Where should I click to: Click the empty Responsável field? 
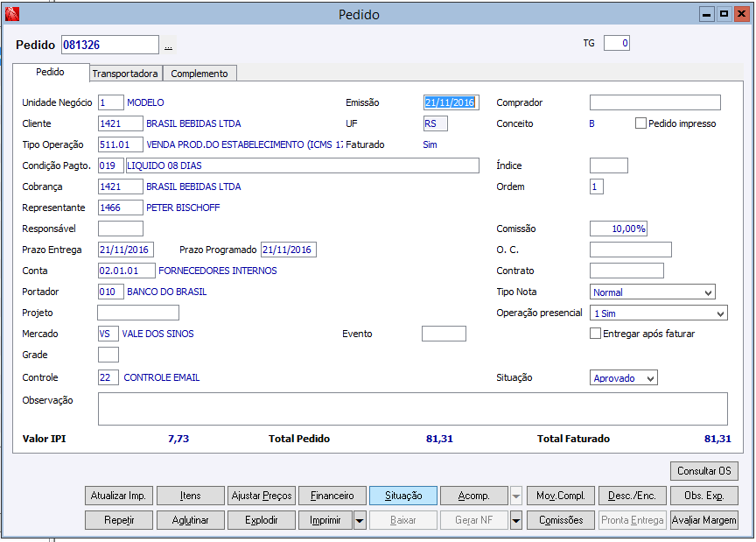click(121, 229)
